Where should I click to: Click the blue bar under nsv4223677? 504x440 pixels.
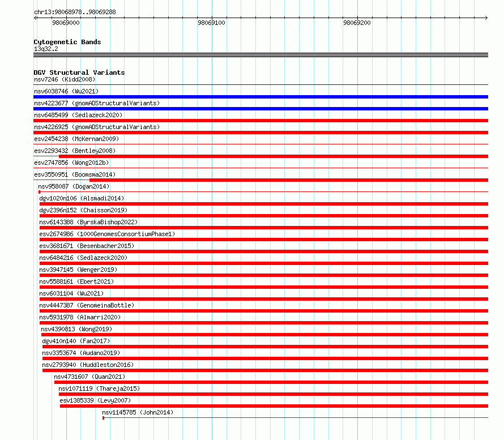[x=260, y=109]
